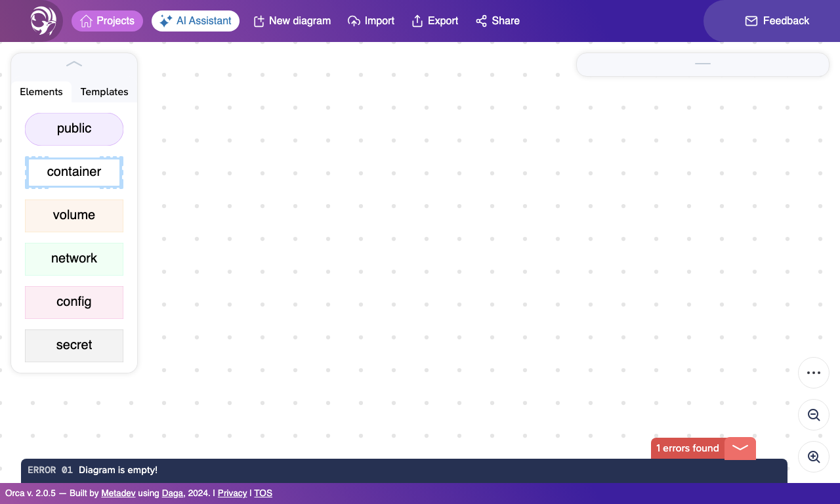Open the Import option

pyautogui.click(x=371, y=21)
